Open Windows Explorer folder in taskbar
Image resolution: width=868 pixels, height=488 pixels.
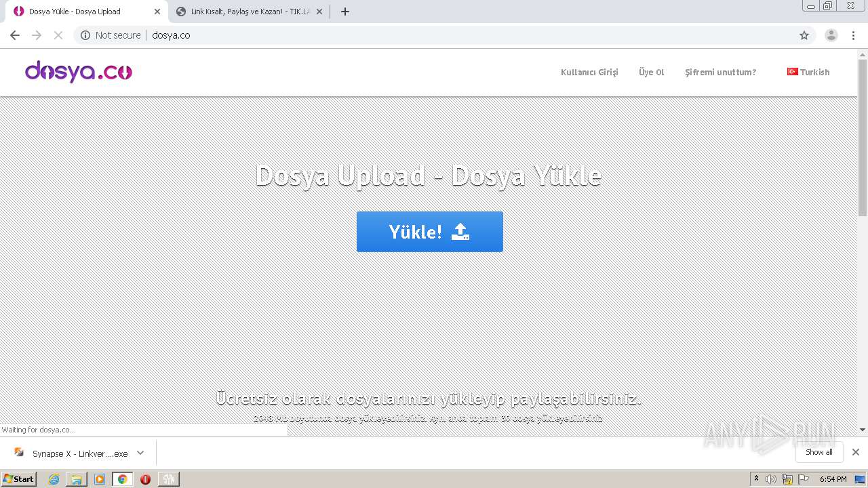pos(77,479)
